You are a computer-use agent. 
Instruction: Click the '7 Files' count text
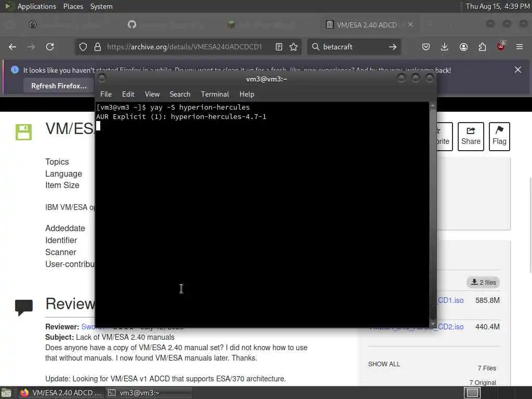(486, 368)
